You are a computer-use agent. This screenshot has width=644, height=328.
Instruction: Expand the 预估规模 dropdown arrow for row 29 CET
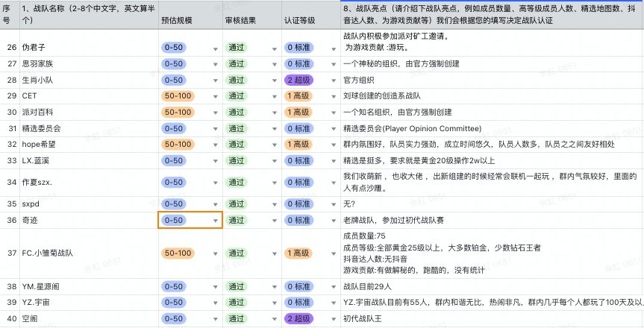216,97
